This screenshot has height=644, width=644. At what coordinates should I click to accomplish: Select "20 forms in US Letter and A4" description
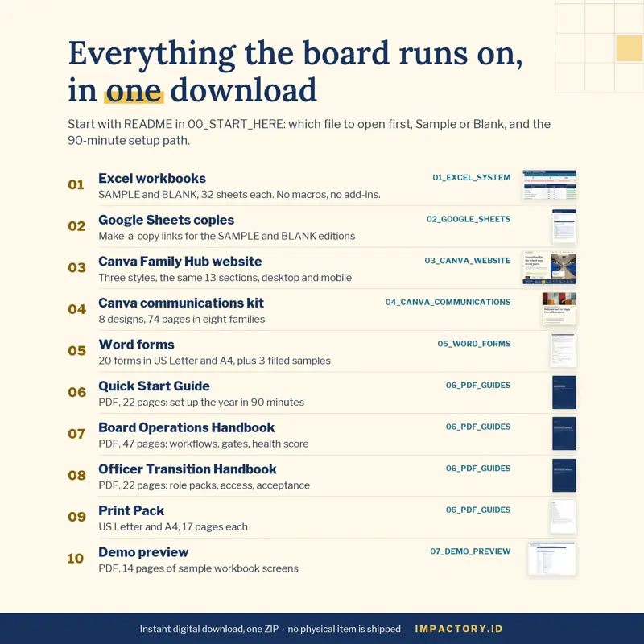point(214,360)
